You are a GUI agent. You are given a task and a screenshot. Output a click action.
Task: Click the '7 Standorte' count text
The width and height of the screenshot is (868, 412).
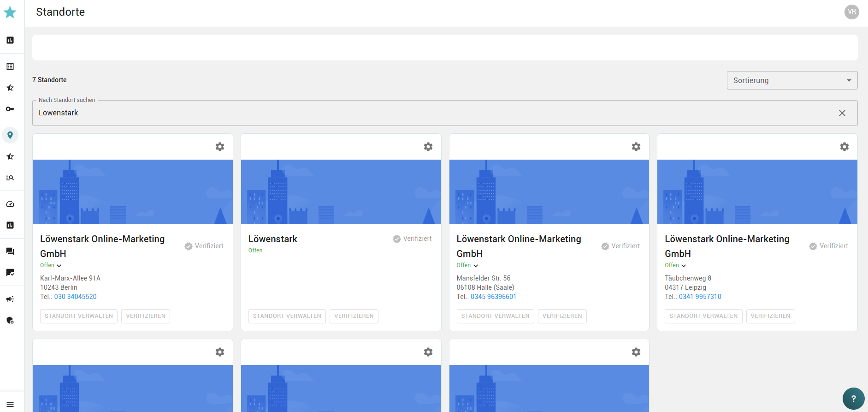(x=49, y=80)
